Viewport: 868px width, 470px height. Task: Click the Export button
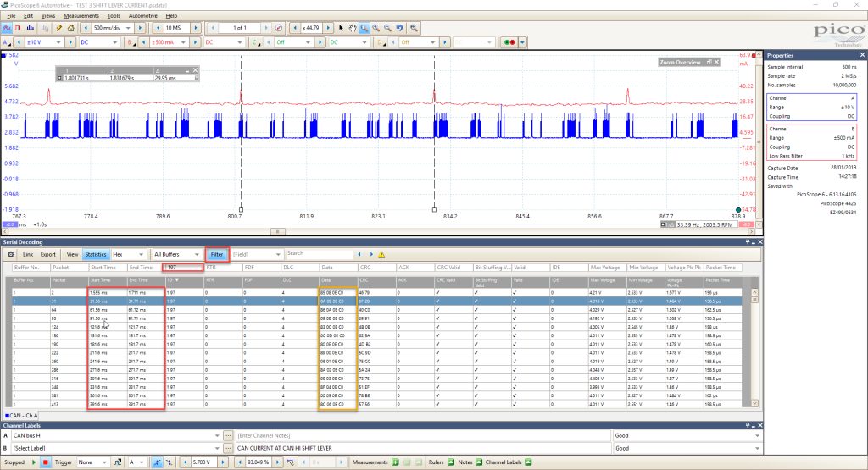coord(48,254)
